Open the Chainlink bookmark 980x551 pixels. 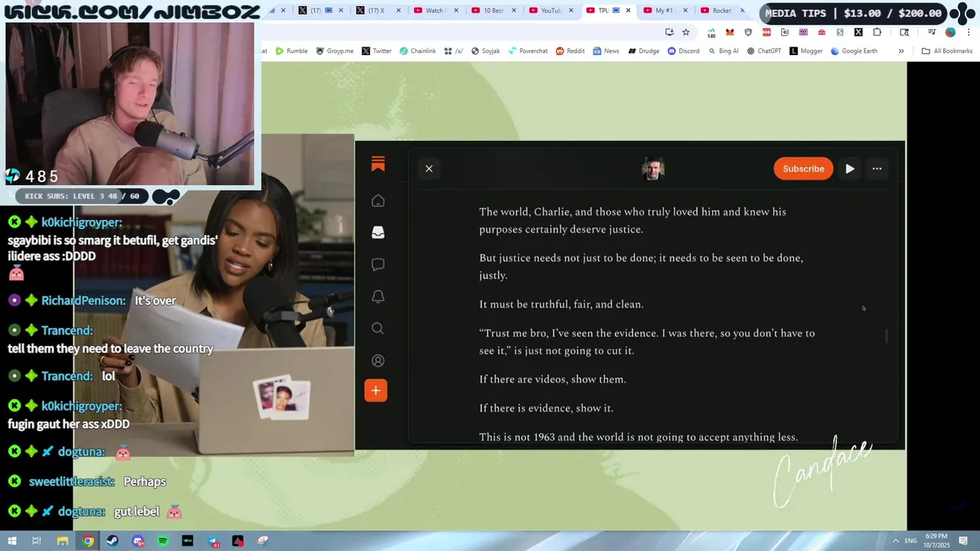click(x=417, y=51)
